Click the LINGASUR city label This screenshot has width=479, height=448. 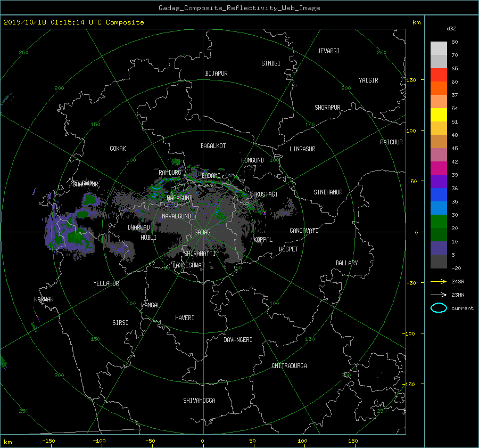302,149
